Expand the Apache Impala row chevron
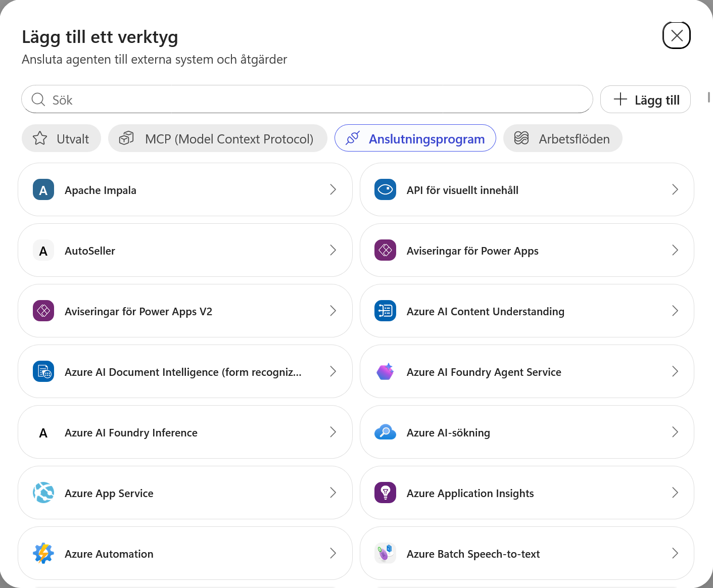 (333, 189)
